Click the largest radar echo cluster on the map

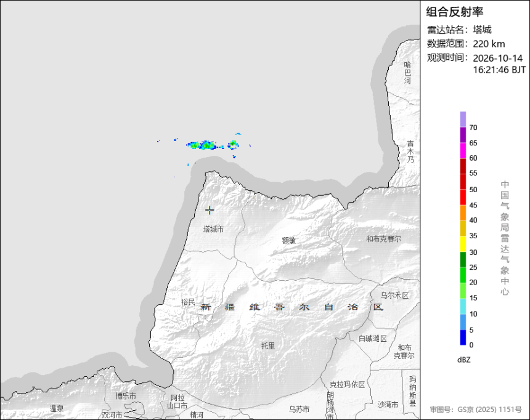point(205,145)
